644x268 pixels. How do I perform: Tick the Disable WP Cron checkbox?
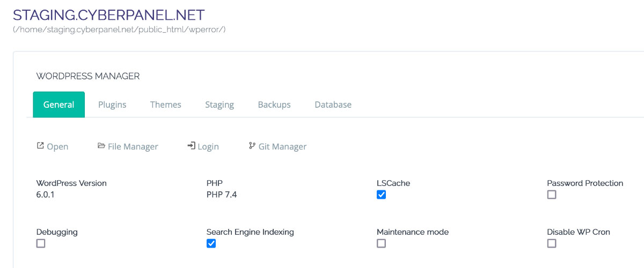(552, 243)
